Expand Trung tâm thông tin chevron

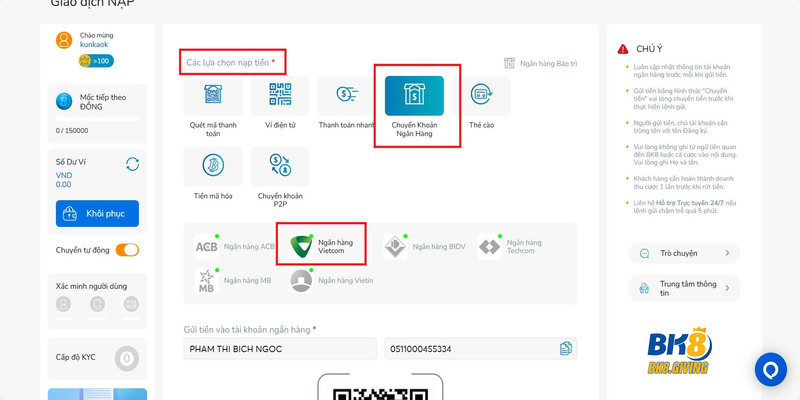click(727, 288)
